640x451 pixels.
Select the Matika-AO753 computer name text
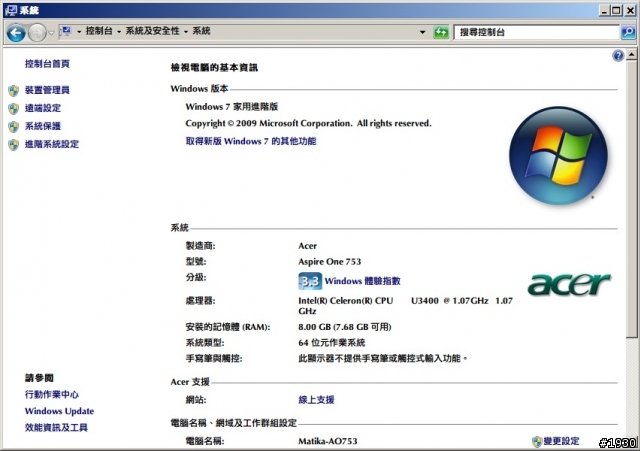point(328,441)
